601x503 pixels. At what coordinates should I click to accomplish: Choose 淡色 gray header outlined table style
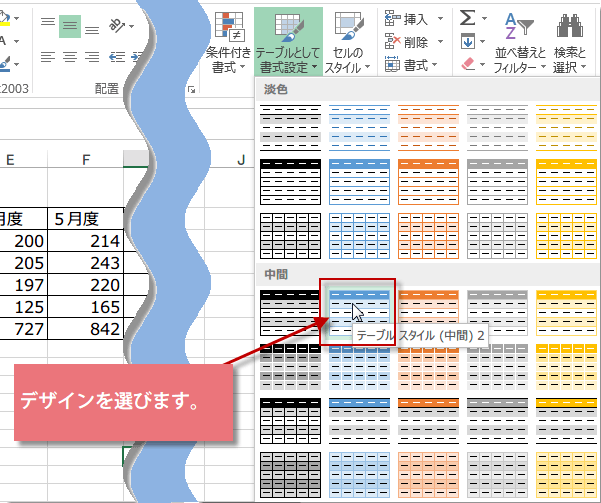[497, 182]
